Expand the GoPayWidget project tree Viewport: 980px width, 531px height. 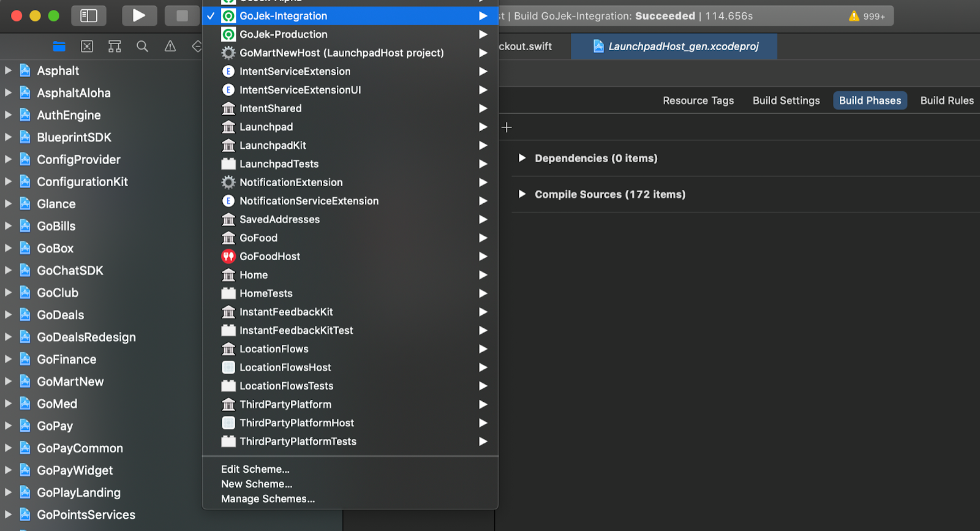click(x=8, y=470)
